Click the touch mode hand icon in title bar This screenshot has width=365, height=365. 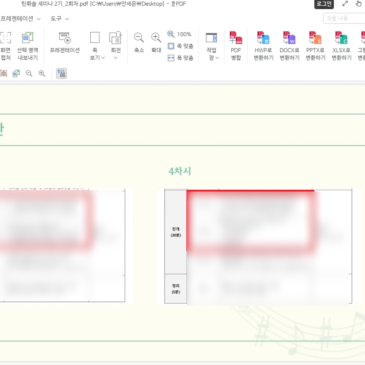point(359,4)
